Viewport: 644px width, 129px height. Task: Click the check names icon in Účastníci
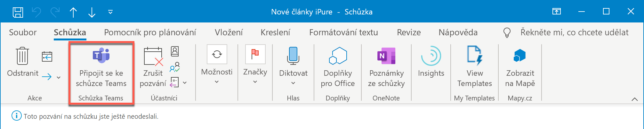tap(175, 67)
